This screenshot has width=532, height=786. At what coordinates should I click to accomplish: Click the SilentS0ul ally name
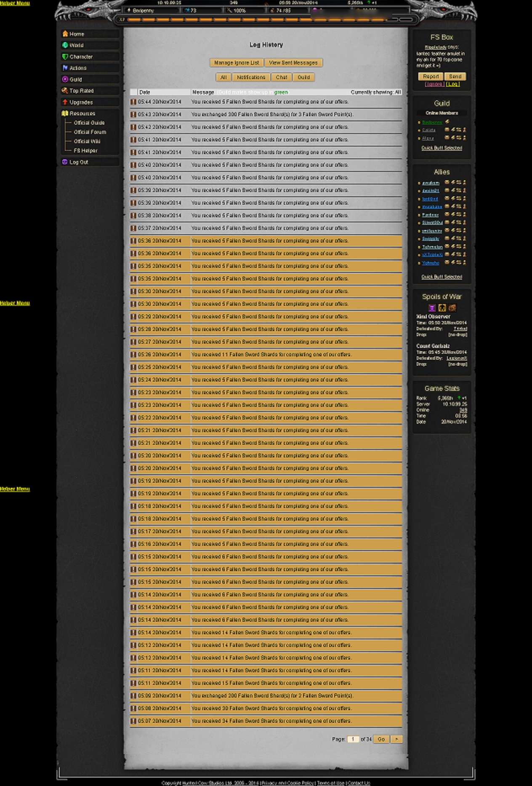432,223
